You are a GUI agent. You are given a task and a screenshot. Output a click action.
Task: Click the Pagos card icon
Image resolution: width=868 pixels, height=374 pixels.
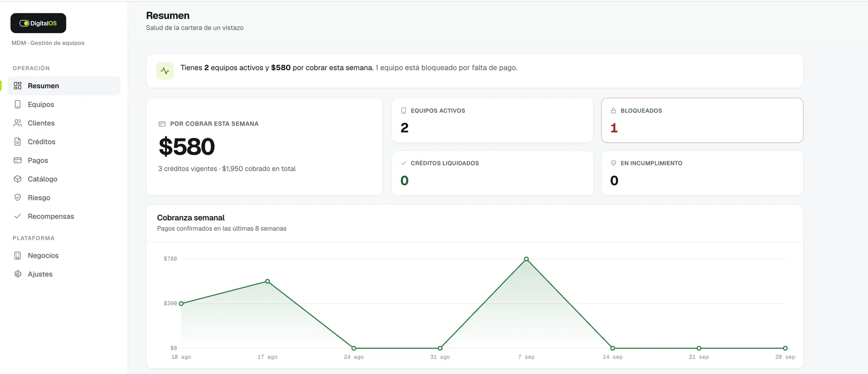[18, 160]
